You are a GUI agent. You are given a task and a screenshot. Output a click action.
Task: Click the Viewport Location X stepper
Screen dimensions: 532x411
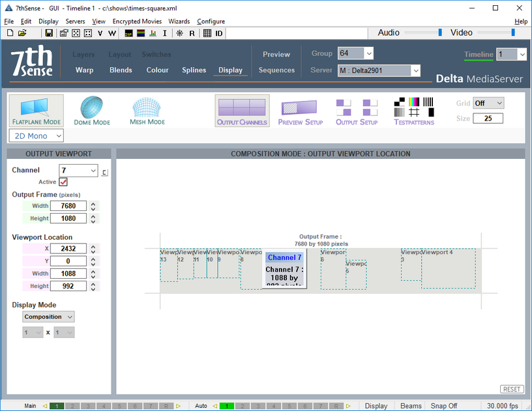93,249
